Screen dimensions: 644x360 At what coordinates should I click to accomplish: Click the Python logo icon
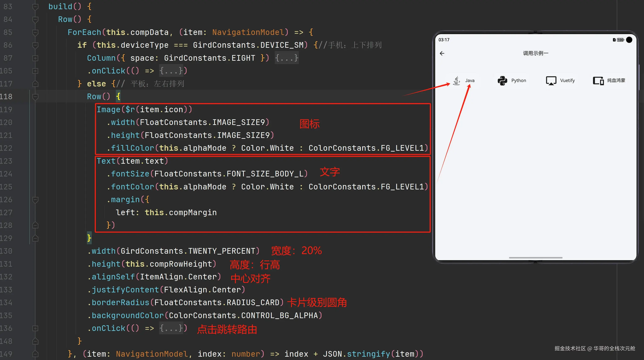tap(502, 80)
